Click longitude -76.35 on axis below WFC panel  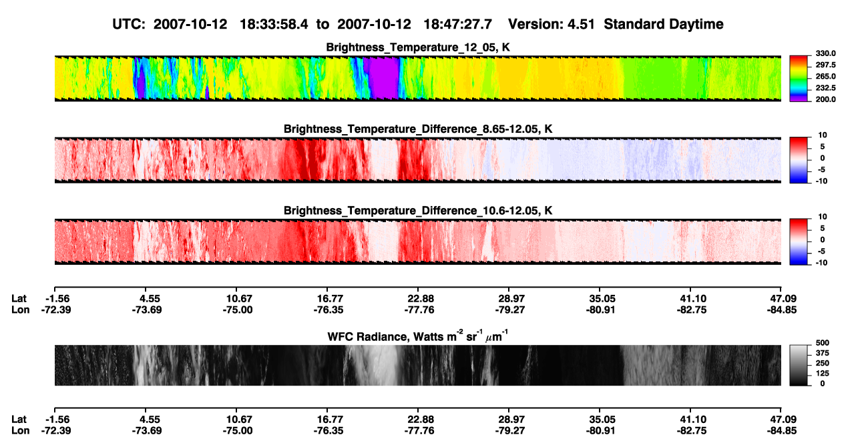coord(329,430)
